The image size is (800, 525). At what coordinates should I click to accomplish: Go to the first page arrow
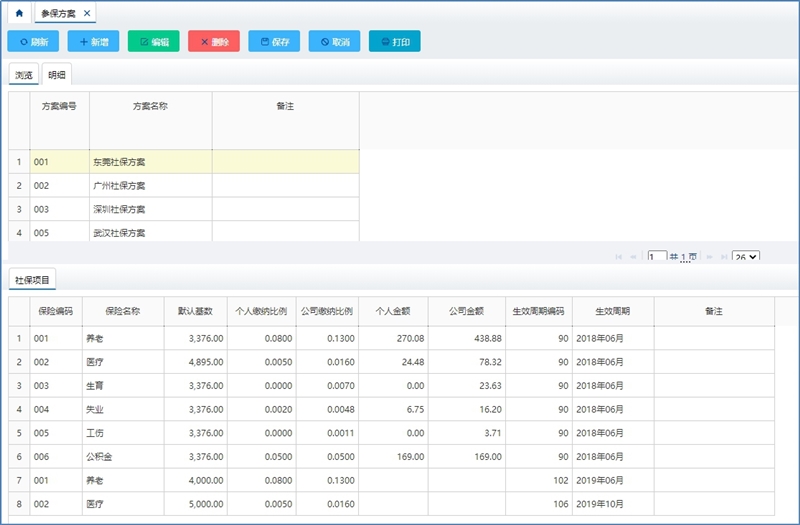[618, 257]
